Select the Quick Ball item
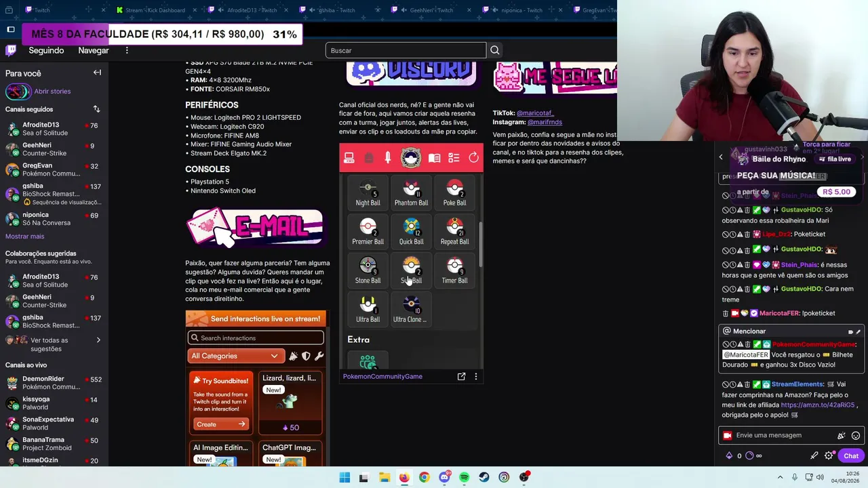Screen dimensions: 868x488 point(411,232)
